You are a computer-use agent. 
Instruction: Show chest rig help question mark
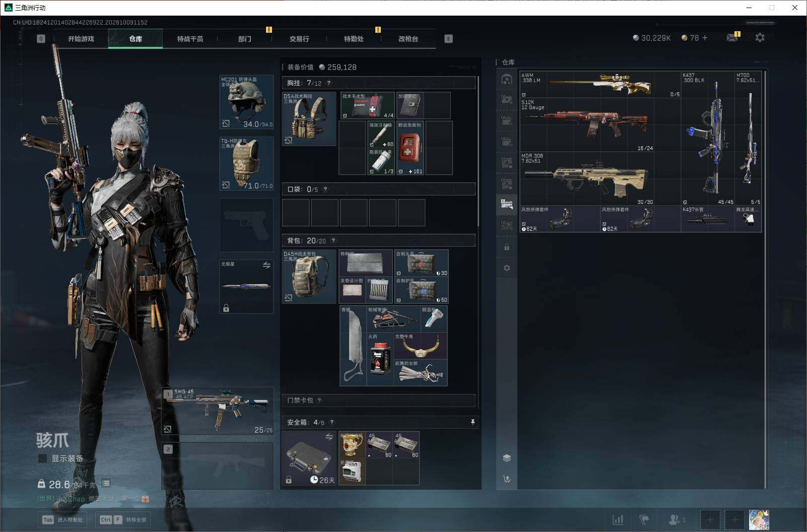(x=329, y=83)
